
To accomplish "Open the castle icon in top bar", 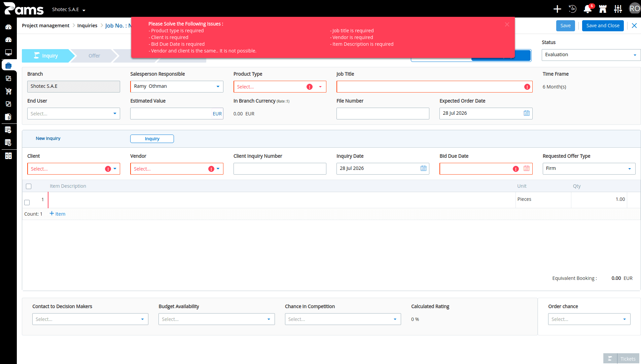I will [x=603, y=9].
